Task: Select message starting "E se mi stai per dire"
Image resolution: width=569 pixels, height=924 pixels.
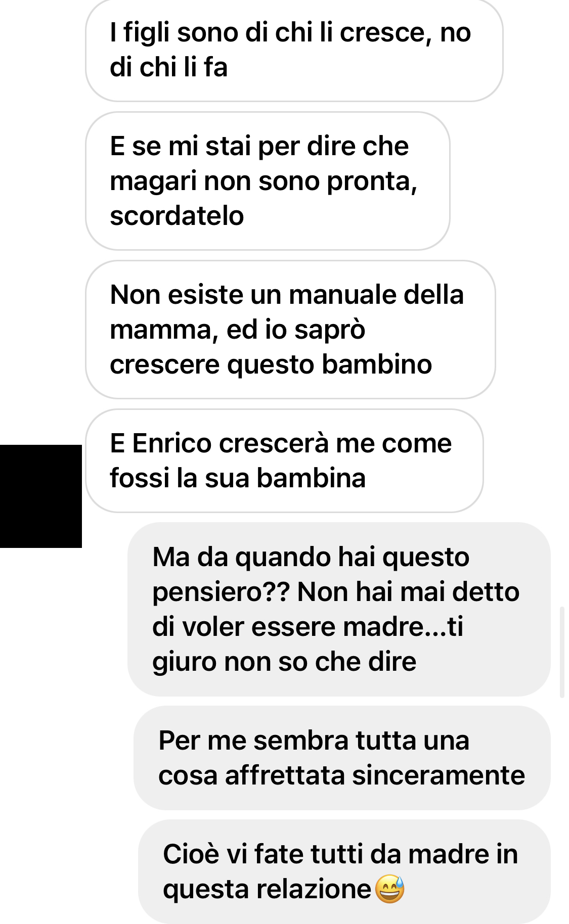Action: pos(268,181)
